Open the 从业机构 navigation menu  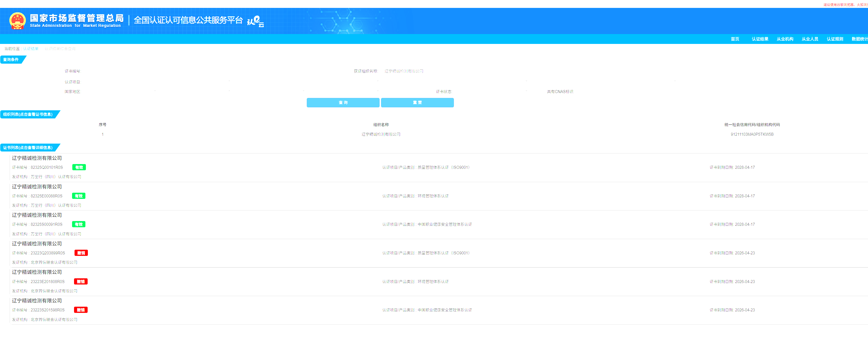point(785,39)
